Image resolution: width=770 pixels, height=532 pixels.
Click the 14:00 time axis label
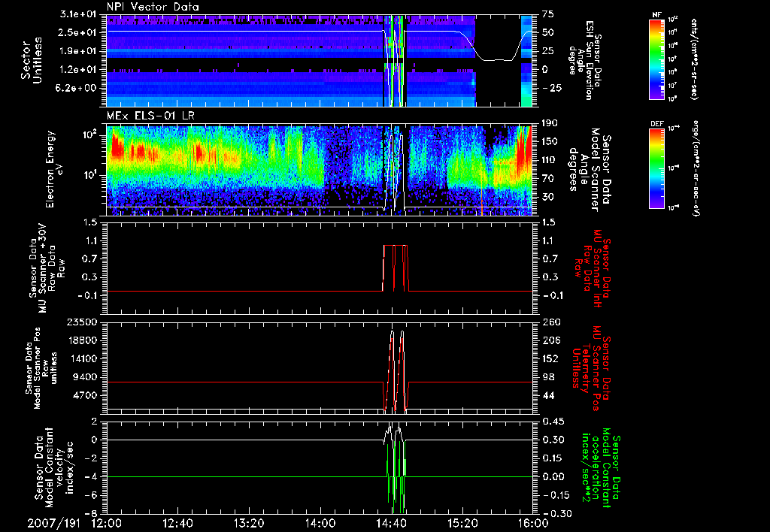320,523
